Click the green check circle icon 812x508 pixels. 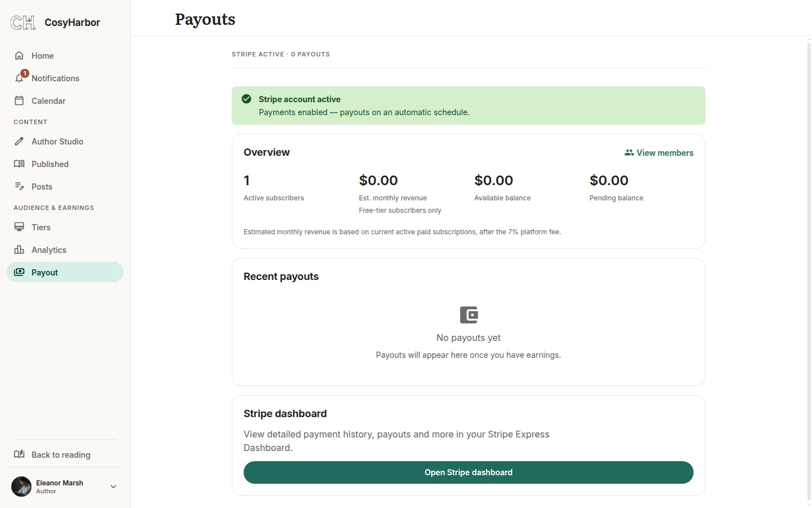[x=246, y=99]
